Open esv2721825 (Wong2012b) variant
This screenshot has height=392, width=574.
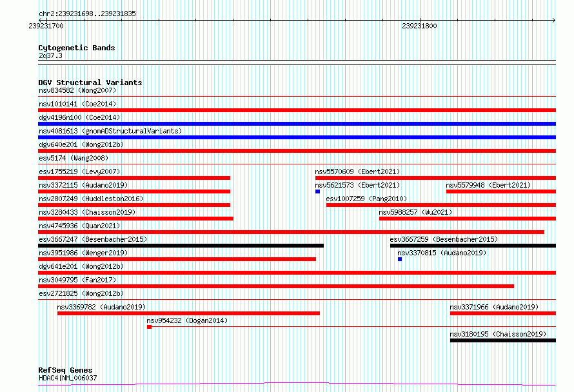pos(81,293)
